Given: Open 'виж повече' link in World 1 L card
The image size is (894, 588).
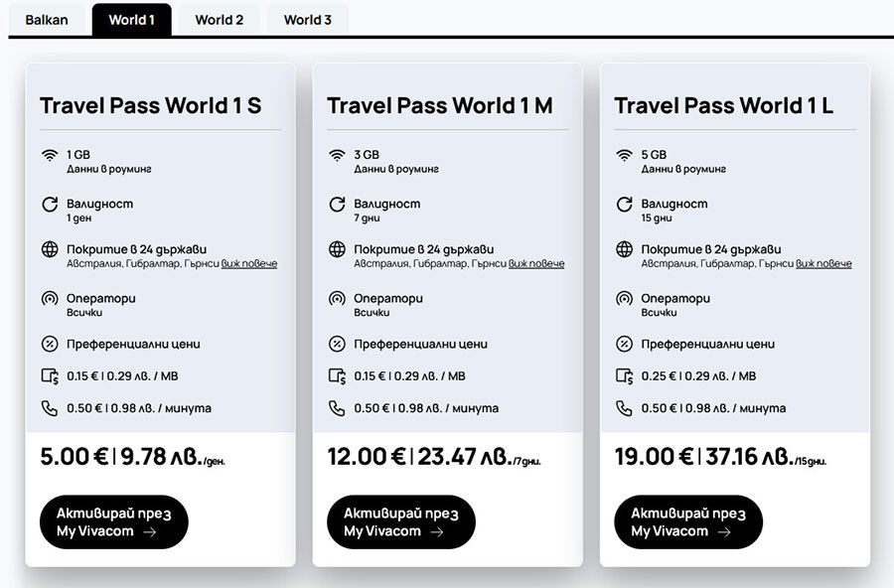Looking at the screenshot, I should click(x=823, y=263).
